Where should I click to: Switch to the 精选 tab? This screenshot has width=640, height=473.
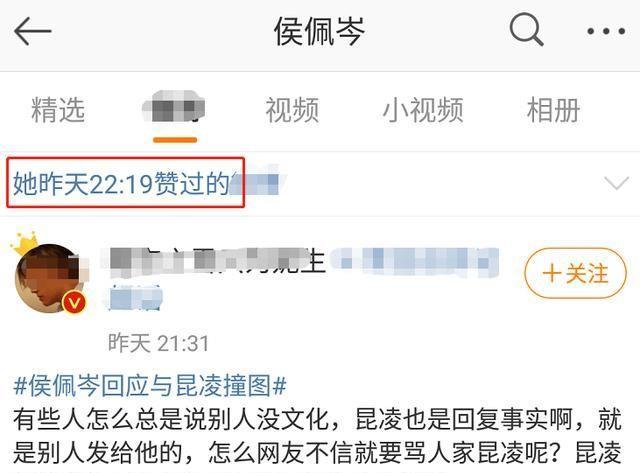58,110
